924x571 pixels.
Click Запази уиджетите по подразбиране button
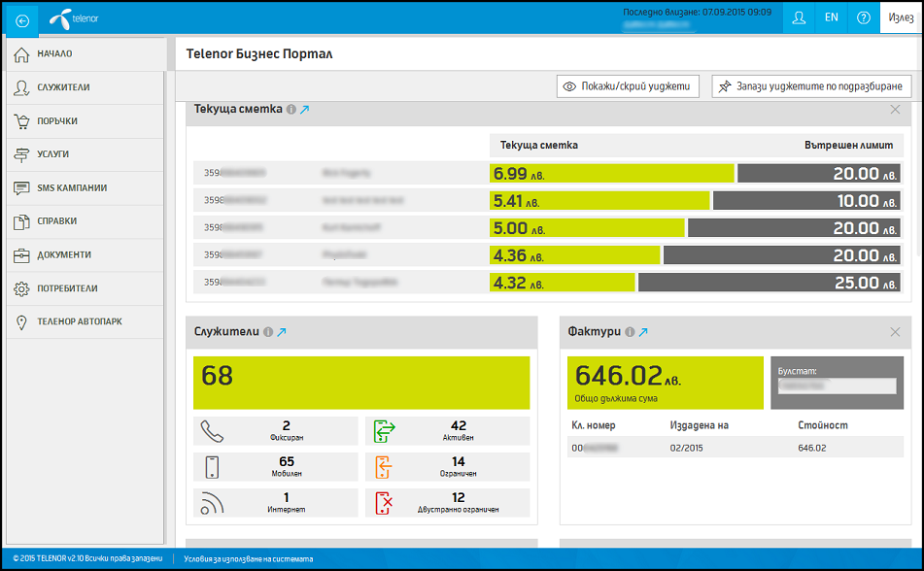pos(811,86)
